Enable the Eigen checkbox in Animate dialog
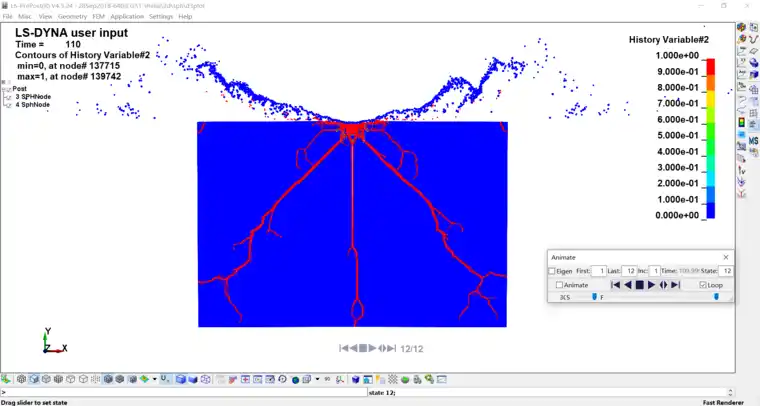Image resolution: width=760 pixels, height=406 pixels. point(552,271)
